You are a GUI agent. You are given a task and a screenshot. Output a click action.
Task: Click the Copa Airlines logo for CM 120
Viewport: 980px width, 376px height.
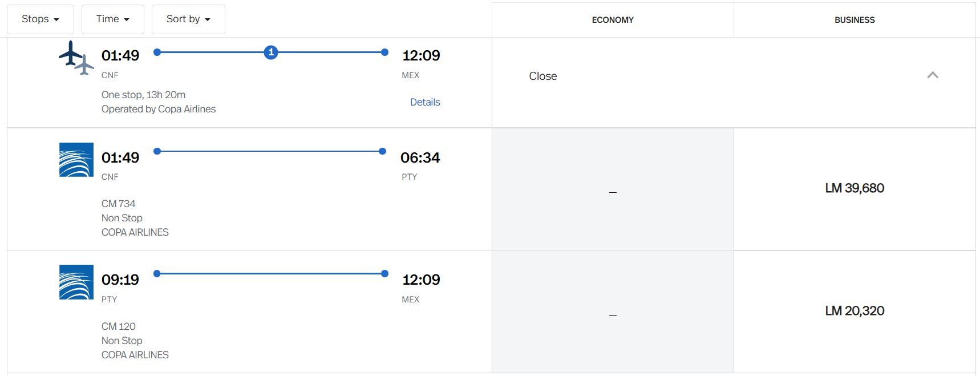76,282
